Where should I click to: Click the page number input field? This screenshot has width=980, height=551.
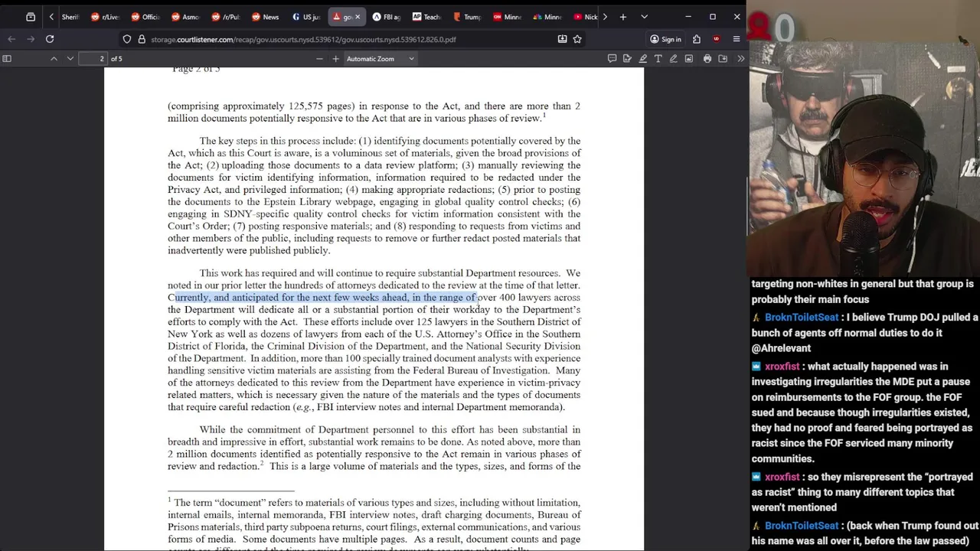[93, 59]
